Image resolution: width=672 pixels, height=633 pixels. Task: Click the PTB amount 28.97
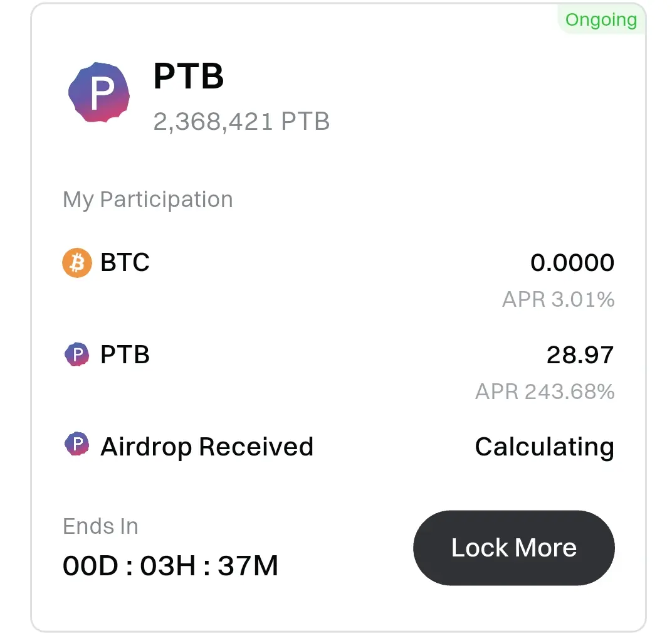[580, 354]
